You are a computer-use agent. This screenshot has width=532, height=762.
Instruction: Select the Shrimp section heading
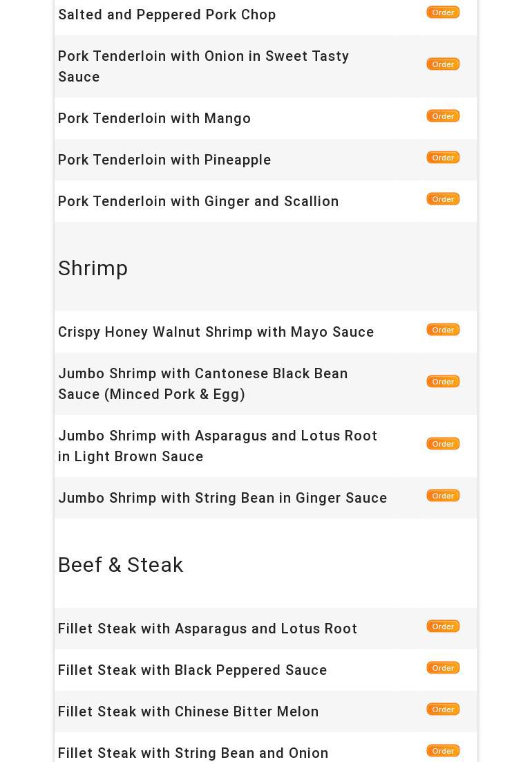pos(93,268)
